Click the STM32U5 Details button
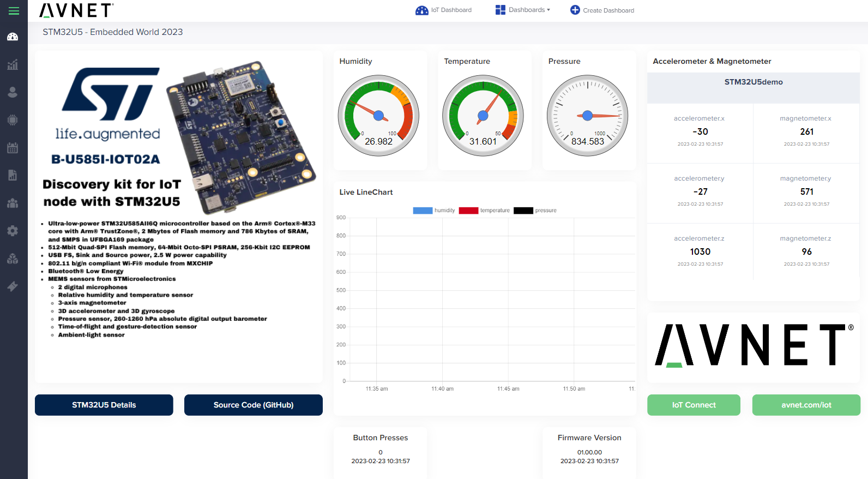Image resolution: width=868 pixels, height=479 pixels. (104, 405)
